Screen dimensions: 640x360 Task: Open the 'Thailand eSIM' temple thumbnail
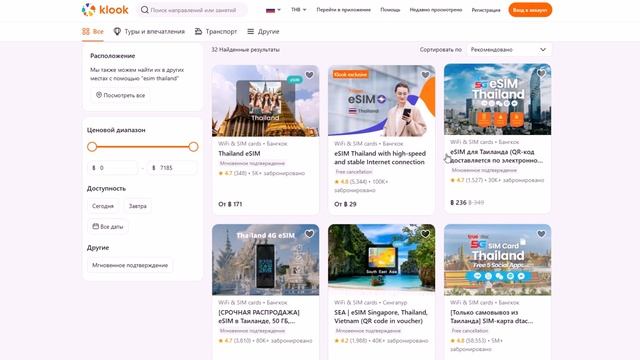tap(266, 101)
